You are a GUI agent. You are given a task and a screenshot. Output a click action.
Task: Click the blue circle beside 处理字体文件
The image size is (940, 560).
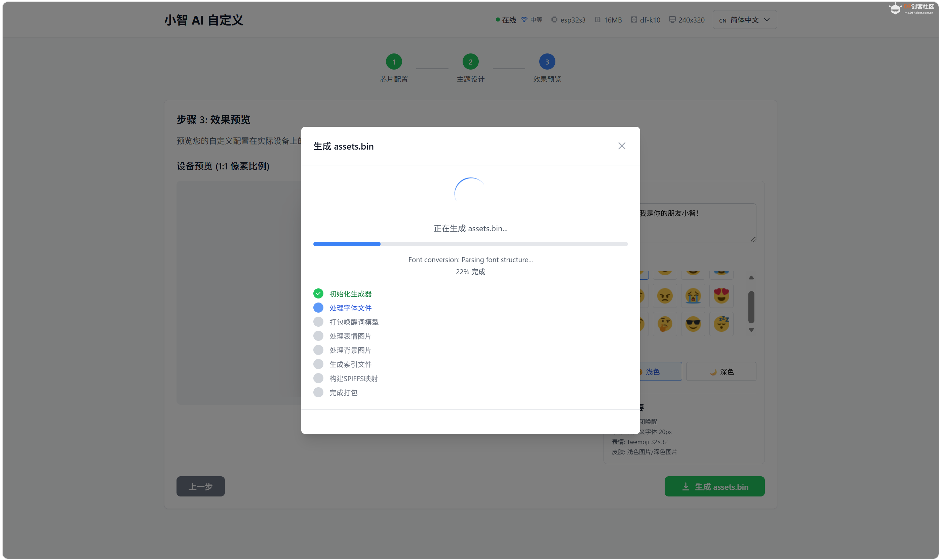tap(318, 308)
